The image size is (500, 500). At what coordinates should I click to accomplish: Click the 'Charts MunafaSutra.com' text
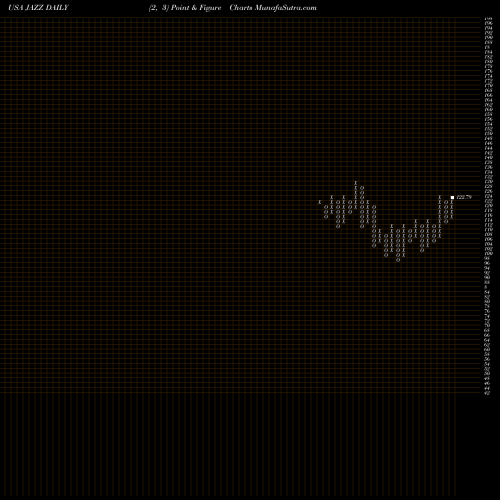click(x=273, y=8)
